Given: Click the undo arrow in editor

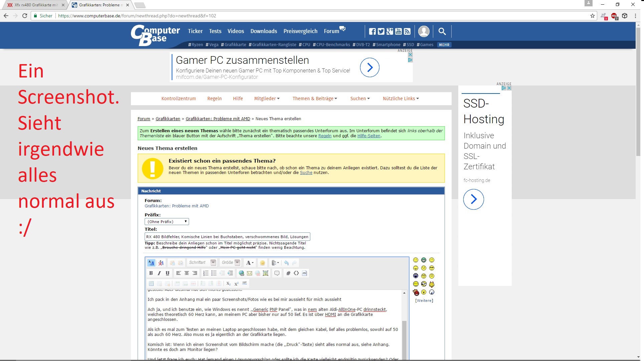Looking at the screenshot, I should (x=286, y=263).
